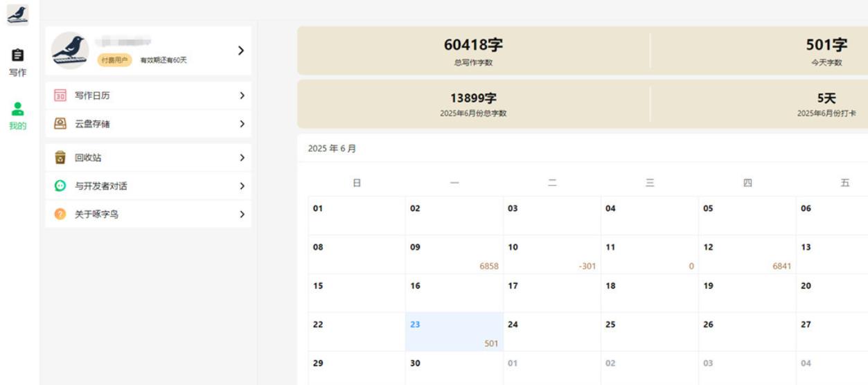Screen dimensions: 868x385
Task: Select calendar day 15
Action: [357, 293]
